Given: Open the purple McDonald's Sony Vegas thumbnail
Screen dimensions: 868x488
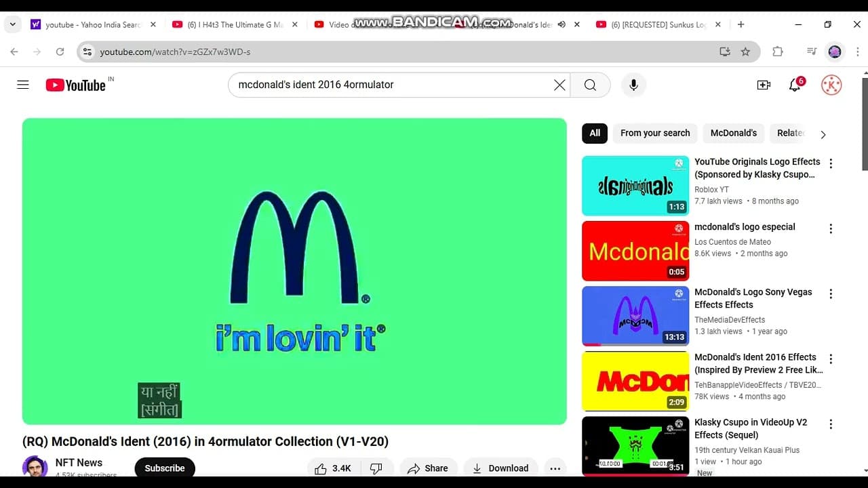Looking at the screenshot, I should (x=635, y=316).
